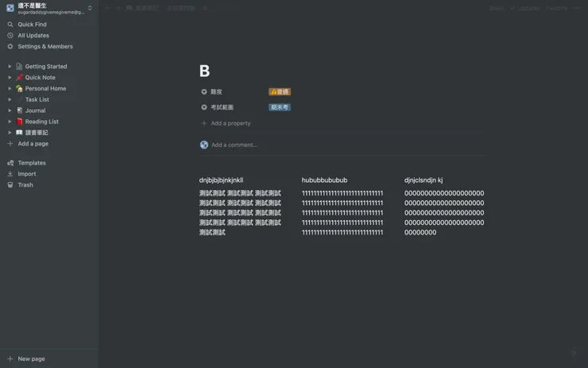Open Import
588x368 pixels.
(27, 174)
